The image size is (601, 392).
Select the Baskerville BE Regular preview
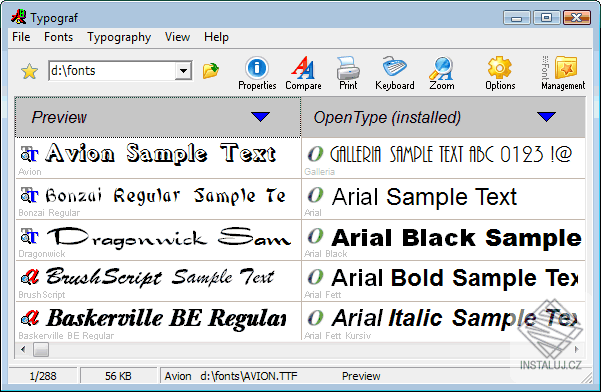pos(166,318)
